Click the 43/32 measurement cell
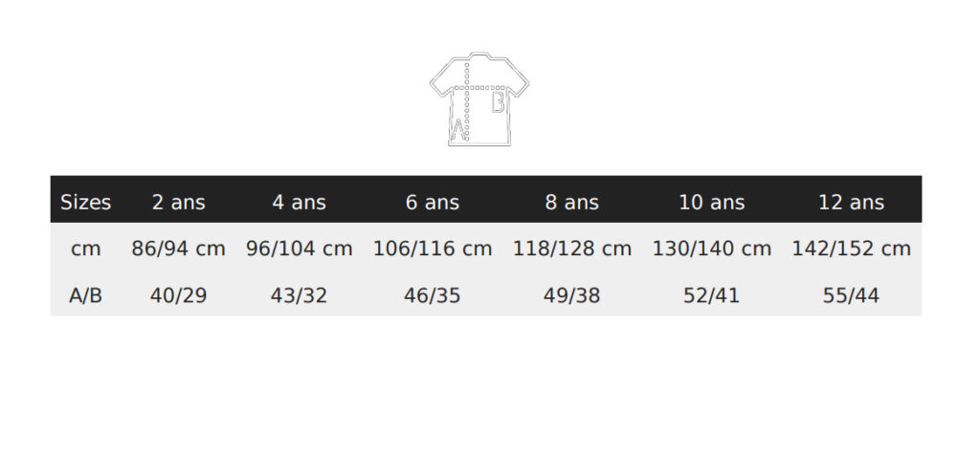This screenshot has height=457, width=980. pyautogui.click(x=299, y=295)
